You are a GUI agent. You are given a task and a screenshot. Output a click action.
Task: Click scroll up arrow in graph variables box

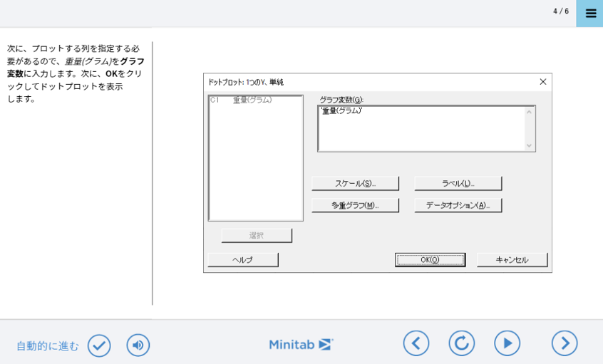pos(529,112)
